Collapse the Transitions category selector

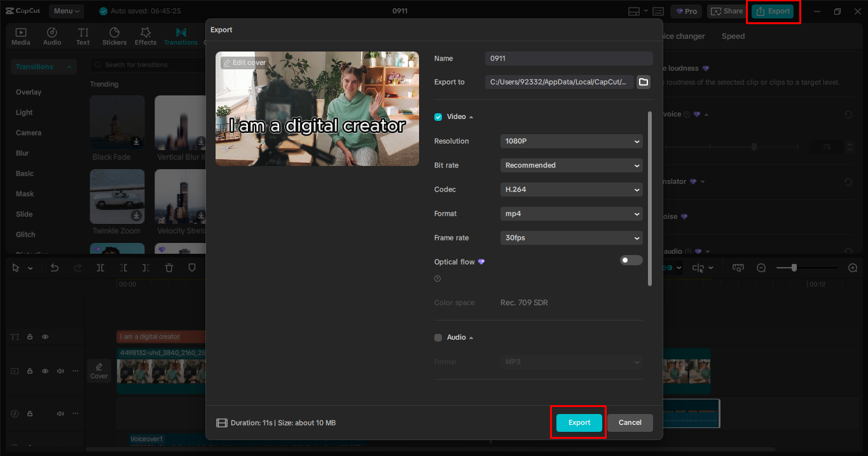pos(69,66)
